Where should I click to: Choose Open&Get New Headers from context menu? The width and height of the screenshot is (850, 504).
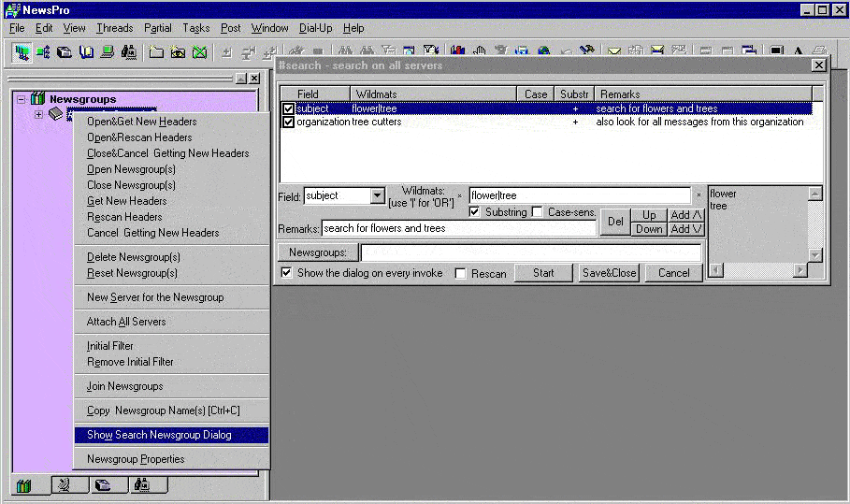click(171, 122)
